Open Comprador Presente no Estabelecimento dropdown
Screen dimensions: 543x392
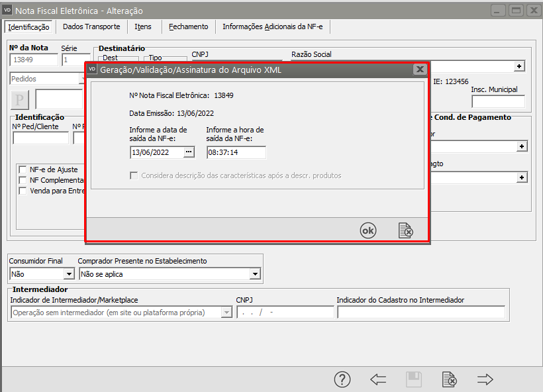[255, 274]
